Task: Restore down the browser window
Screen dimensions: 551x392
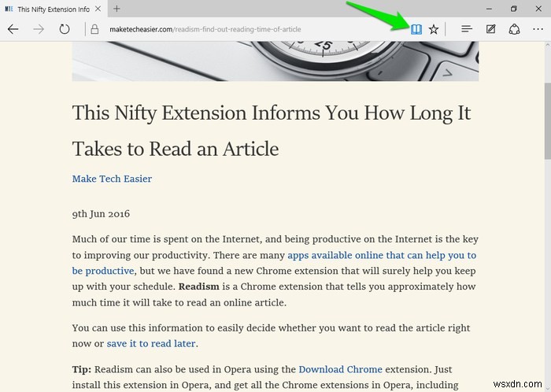Action: pyautogui.click(x=513, y=9)
